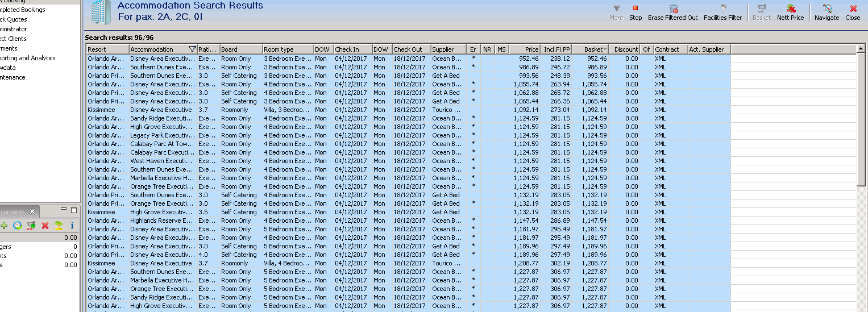Image resolution: width=868 pixels, height=312 pixels.
Task: Sort results by Resort column
Action: (x=107, y=49)
